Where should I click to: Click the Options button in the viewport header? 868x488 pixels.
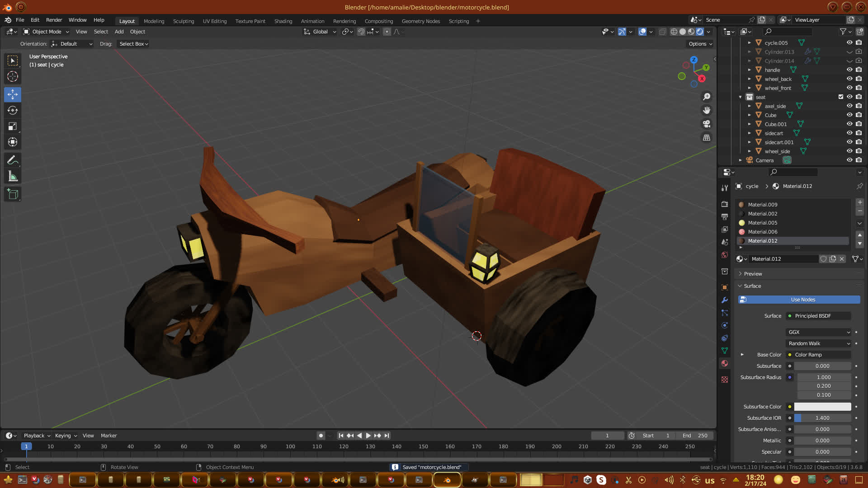[700, 44]
